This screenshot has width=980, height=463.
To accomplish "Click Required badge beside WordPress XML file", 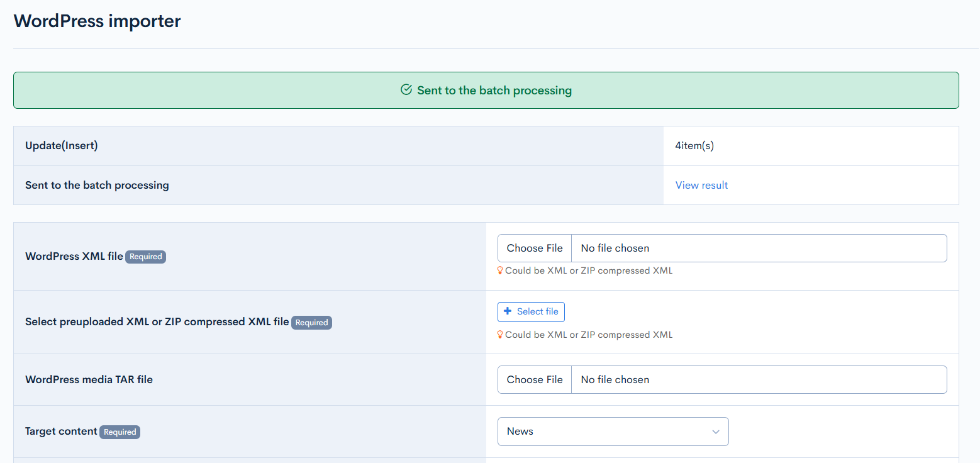I will point(145,257).
